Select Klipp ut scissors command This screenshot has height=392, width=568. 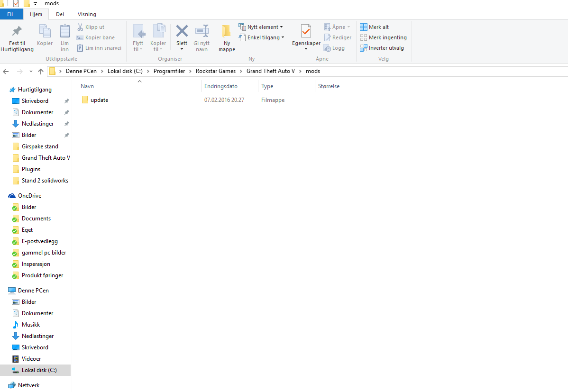point(91,27)
